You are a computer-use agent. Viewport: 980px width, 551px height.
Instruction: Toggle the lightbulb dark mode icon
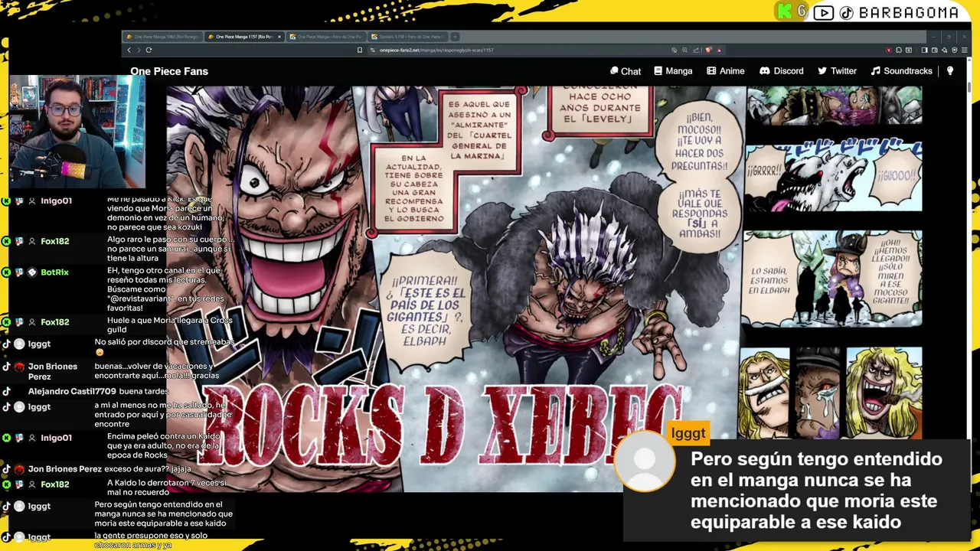(x=950, y=70)
